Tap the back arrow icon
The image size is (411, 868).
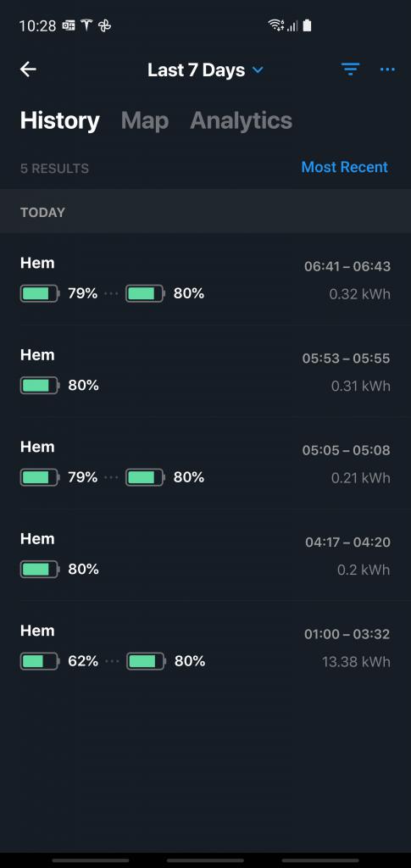pyautogui.click(x=28, y=70)
